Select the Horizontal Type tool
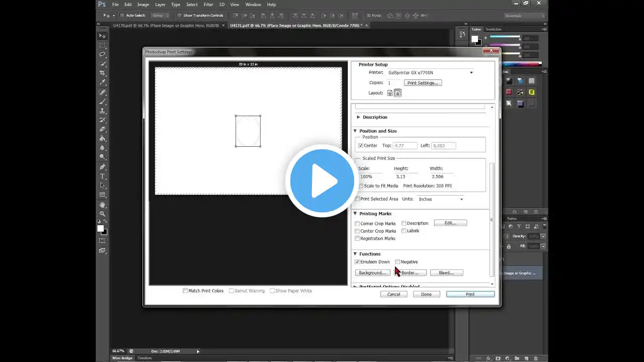This screenshot has width=644, height=362. click(103, 176)
